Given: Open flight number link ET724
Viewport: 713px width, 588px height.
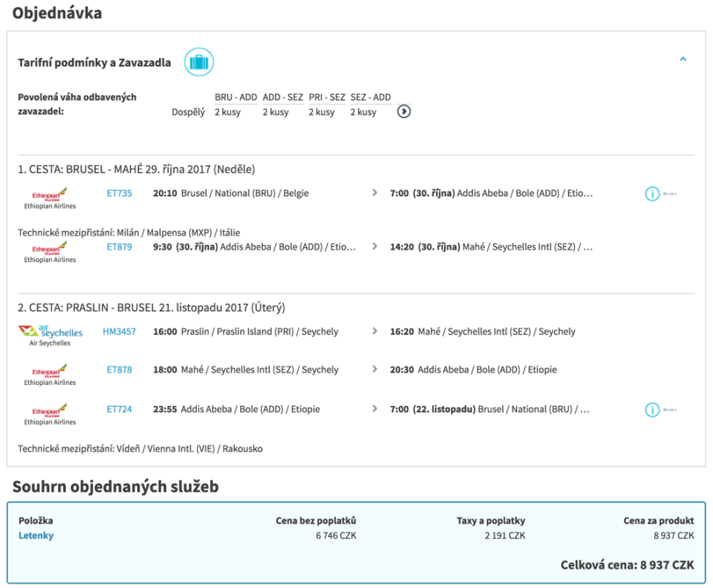Looking at the screenshot, I should 119,409.
